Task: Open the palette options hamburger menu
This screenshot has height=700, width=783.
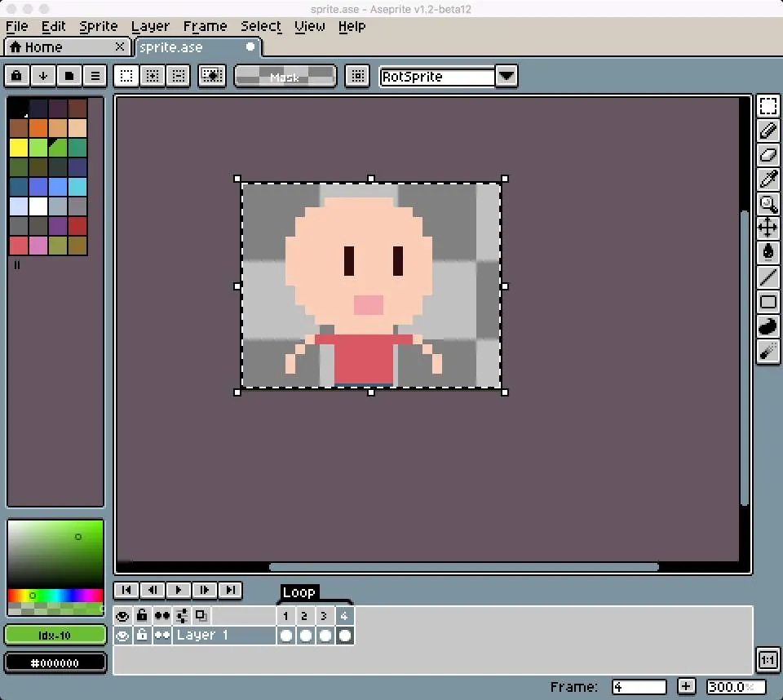Action: [95, 76]
